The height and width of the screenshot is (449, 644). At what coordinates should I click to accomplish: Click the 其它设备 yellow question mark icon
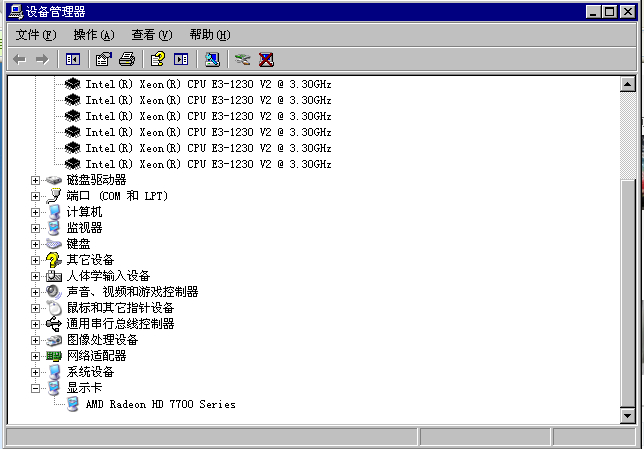[x=54, y=260]
